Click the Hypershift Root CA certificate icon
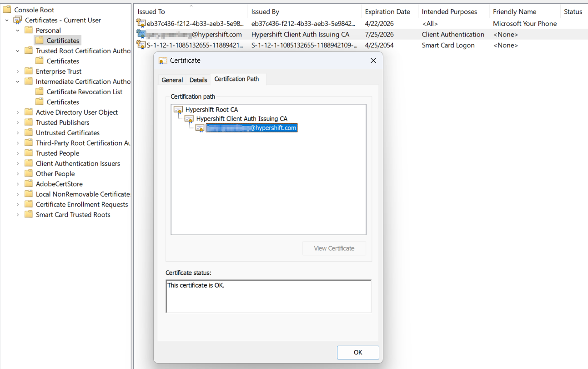Screen dimensions: 588x369 178,110
